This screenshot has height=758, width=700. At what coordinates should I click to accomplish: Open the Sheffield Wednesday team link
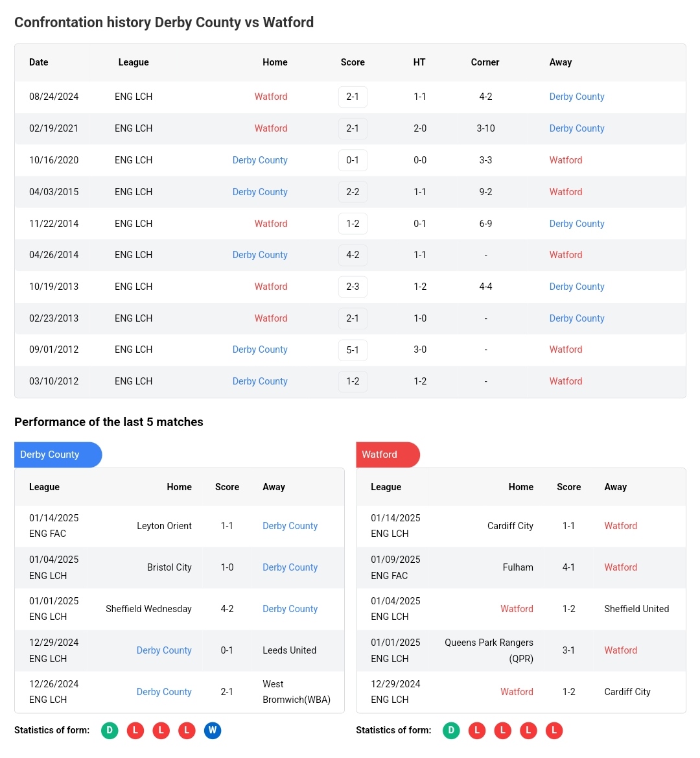[x=148, y=609]
